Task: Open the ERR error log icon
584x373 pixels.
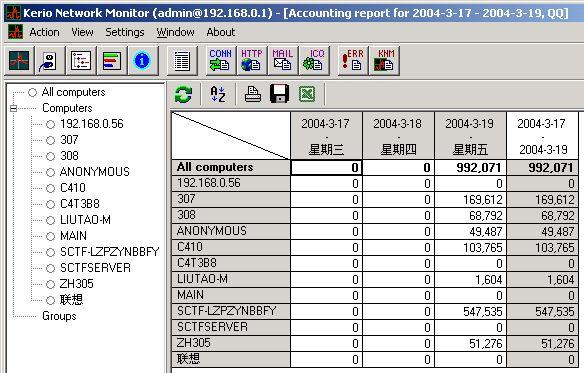Action: pyautogui.click(x=352, y=60)
